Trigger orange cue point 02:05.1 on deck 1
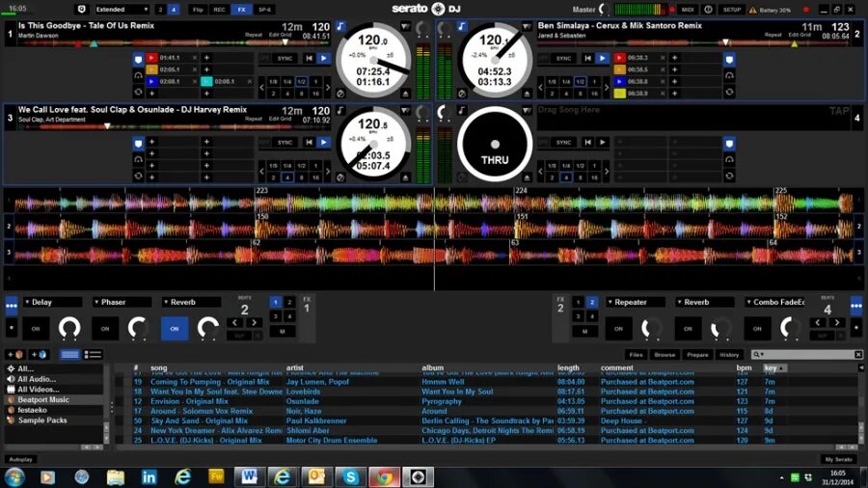This screenshot has width=868, height=488. pos(151,69)
